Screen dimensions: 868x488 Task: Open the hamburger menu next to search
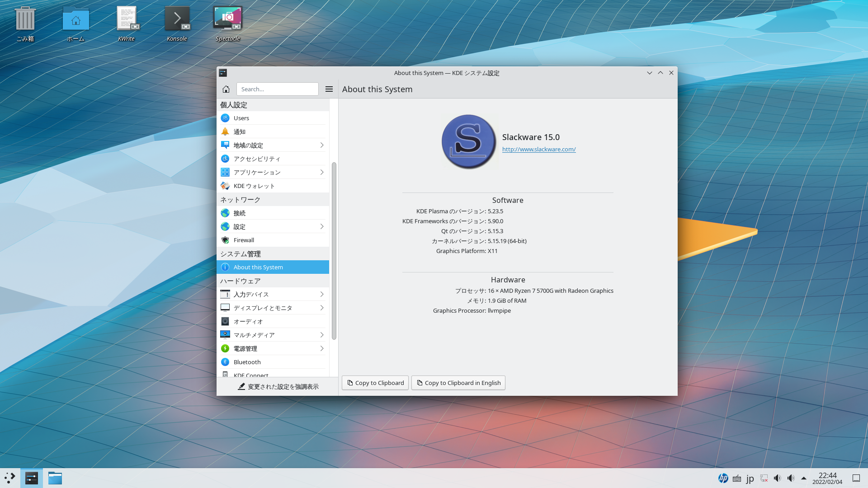pos(329,89)
